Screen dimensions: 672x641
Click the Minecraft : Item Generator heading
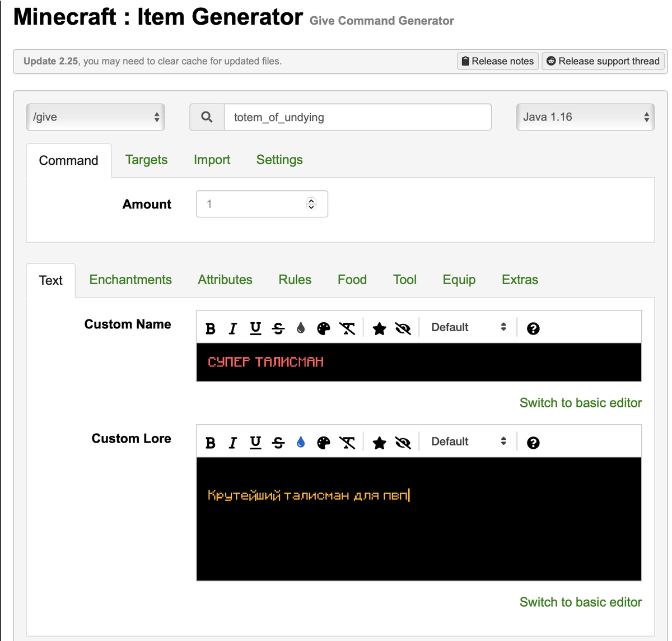(x=158, y=17)
